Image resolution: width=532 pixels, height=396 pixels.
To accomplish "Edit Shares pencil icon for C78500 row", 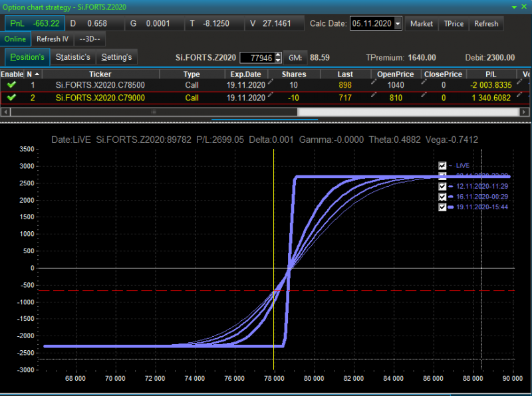I will pyautogui.click(x=271, y=82).
